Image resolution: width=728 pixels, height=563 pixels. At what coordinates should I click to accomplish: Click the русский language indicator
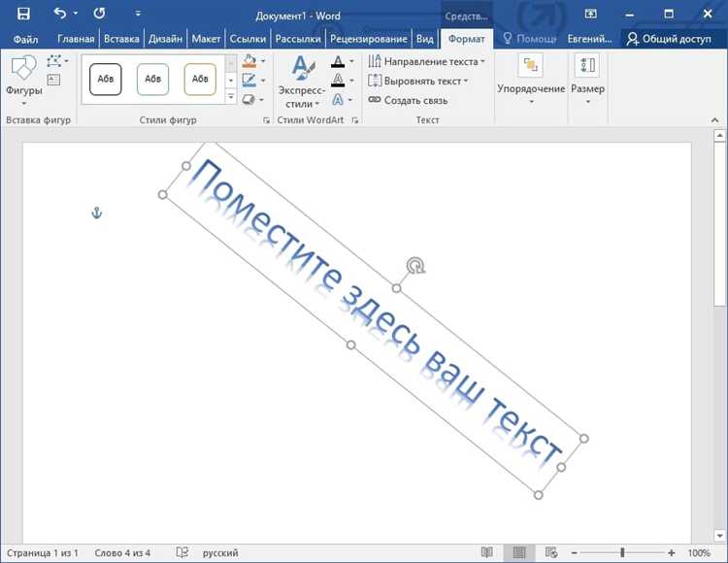coord(220,552)
